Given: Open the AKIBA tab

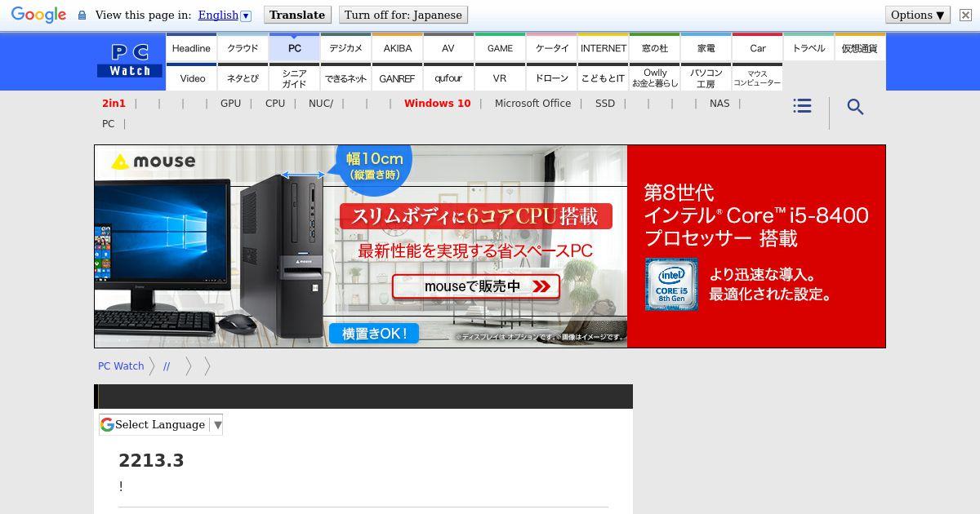Looking at the screenshot, I should coord(397,48).
